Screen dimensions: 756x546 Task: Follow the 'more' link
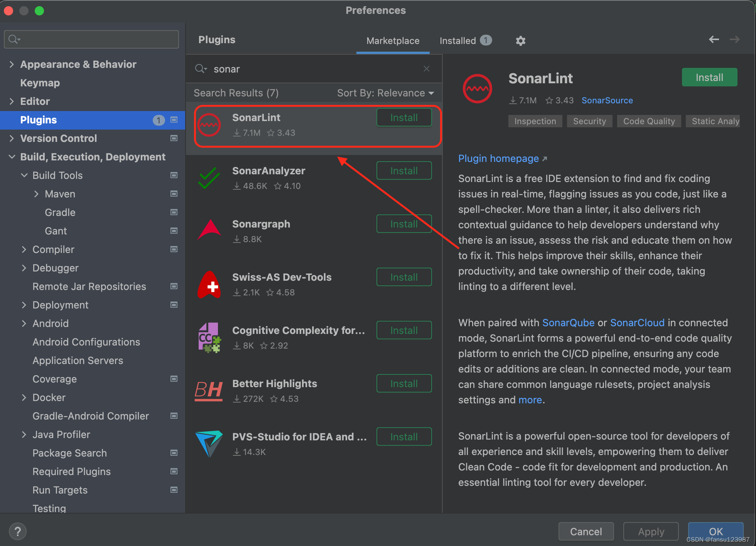tap(530, 400)
